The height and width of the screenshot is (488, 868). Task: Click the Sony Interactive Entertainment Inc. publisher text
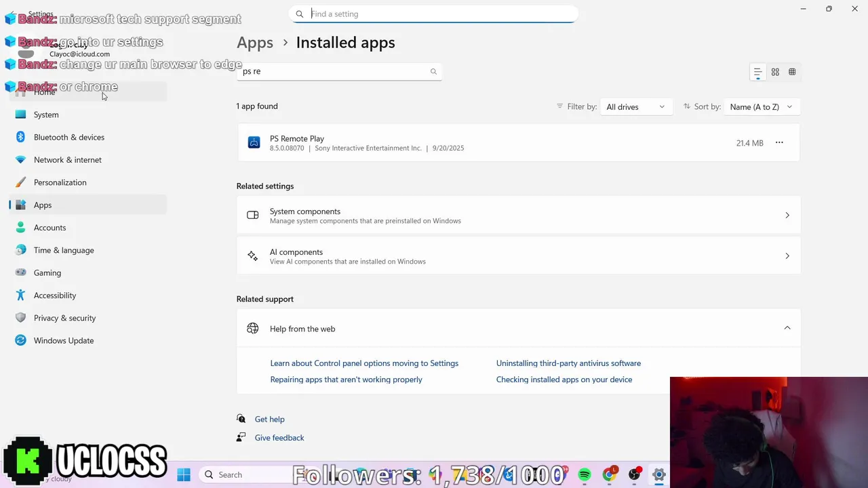(368, 148)
